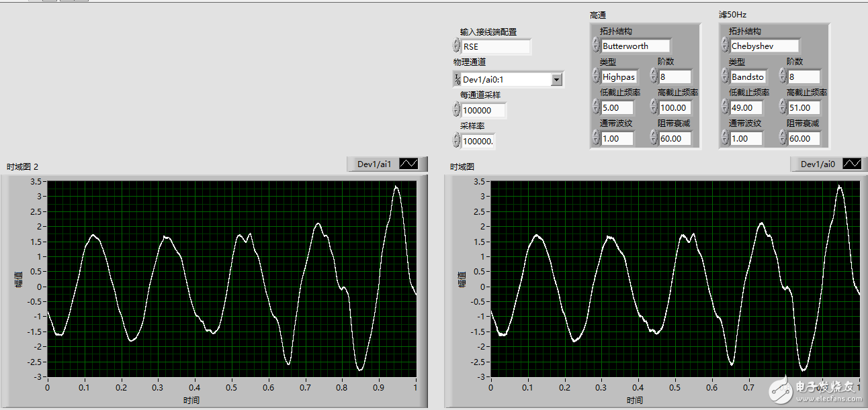This screenshot has height=410, width=868.
Task: Click the Dev1/ai0 plot legend line icon
Action: click(x=852, y=164)
